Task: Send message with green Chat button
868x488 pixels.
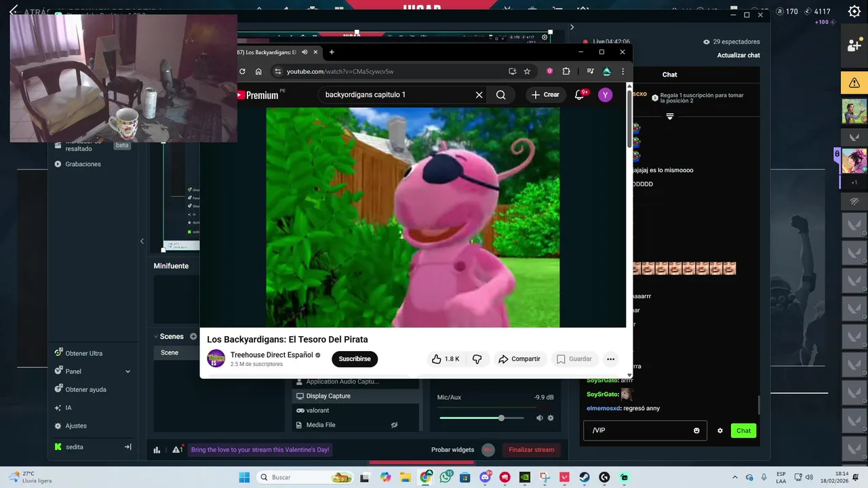Action: (743, 430)
